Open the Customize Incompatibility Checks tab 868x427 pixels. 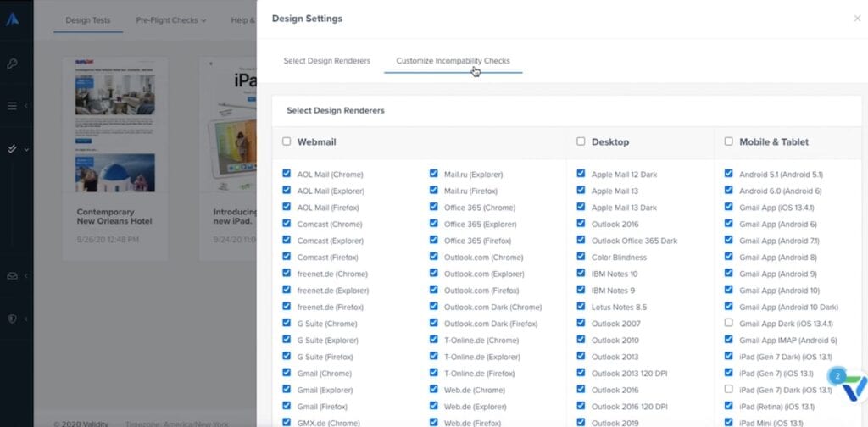tap(453, 61)
